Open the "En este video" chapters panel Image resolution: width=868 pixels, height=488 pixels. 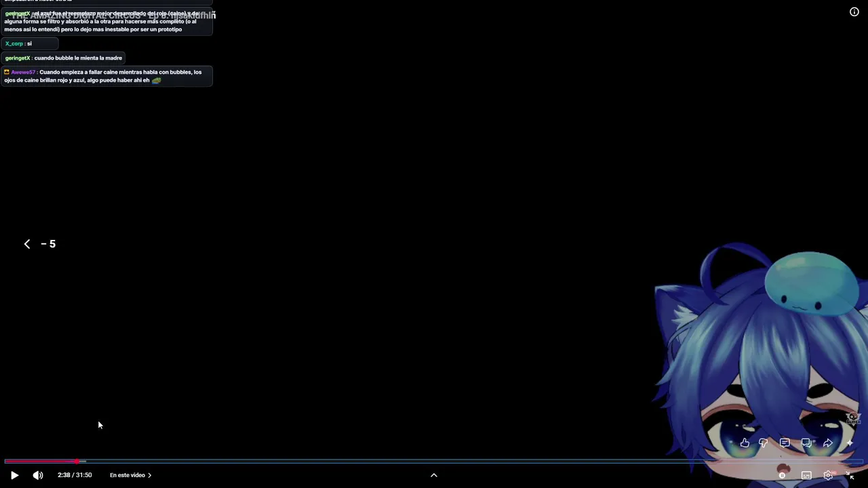[130, 475]
